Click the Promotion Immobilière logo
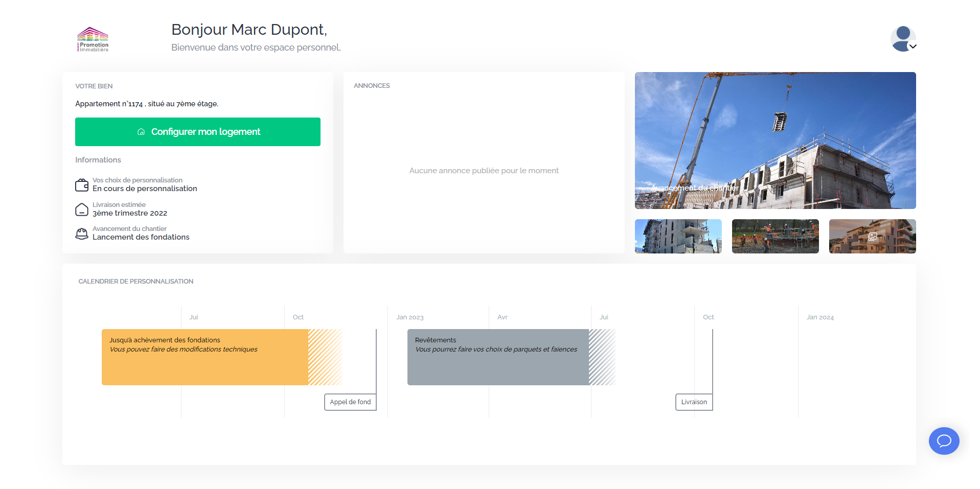 click(93, 39)
